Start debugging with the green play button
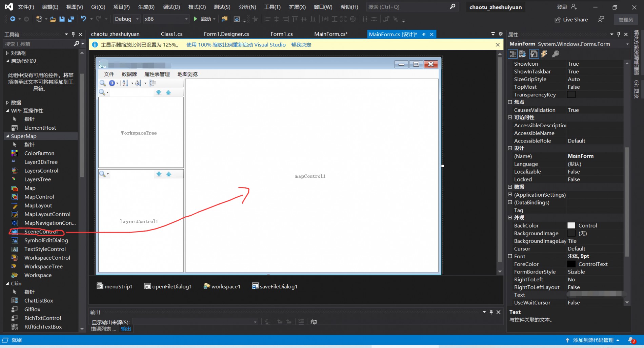Image resolution: width=644 pixels, height=348 pixels. pyautogui.click(x=195, y=19)
